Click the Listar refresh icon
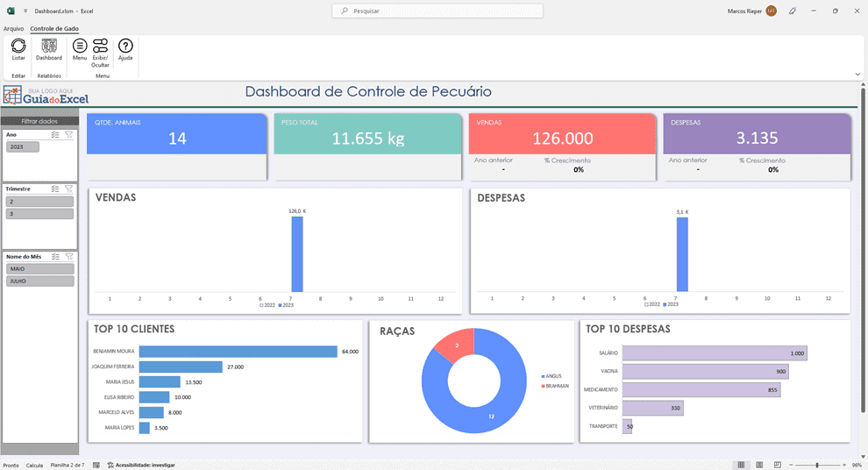This screenshot has height=470, width=868. (x=18, y=46)
